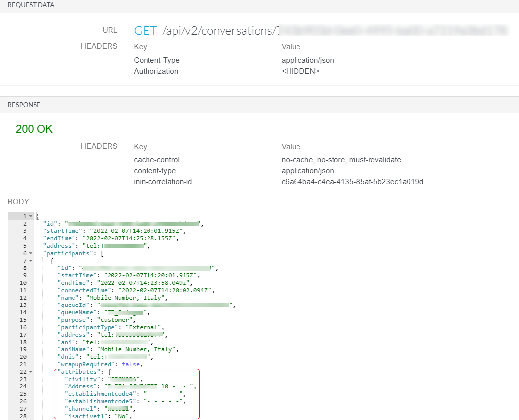Click the cache-control header value
Viewport: 519px width, 420px height.
(x=341, y=160)
